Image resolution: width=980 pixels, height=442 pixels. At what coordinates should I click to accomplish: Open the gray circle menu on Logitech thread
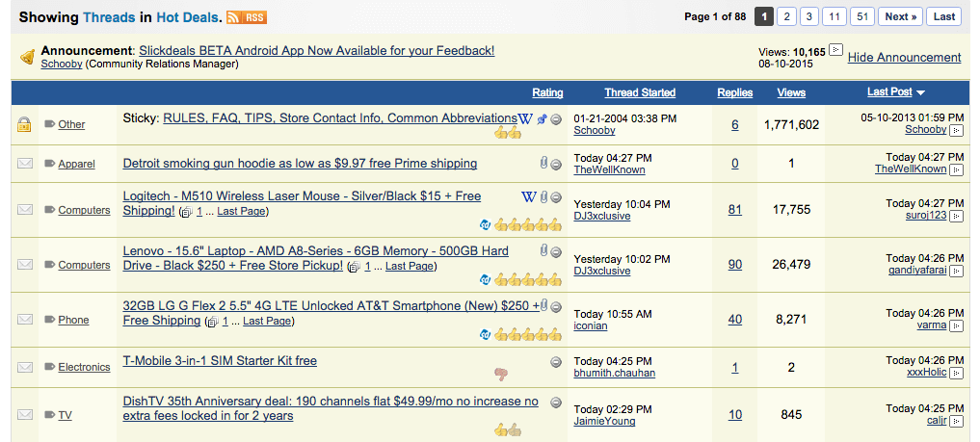tap(556, 197)
